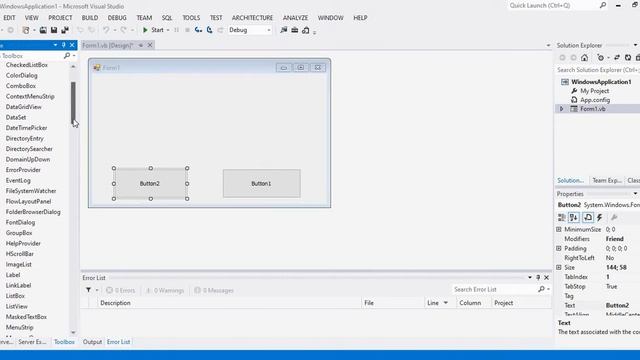Click the Search Error List field
The width and height of the screenshot is (640, 360).
tap(495, 289)
